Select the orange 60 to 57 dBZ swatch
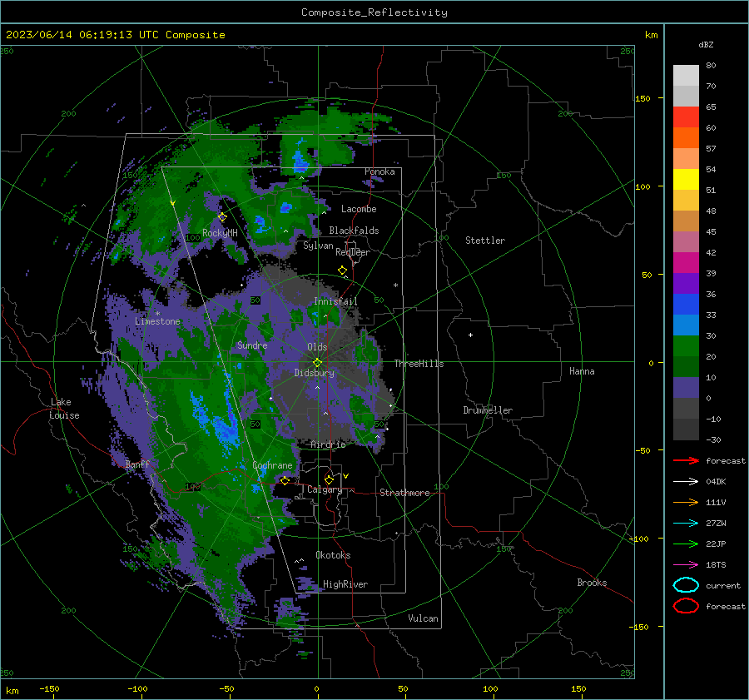Viewport: 749px width, 700px height. tap(686, 137)
